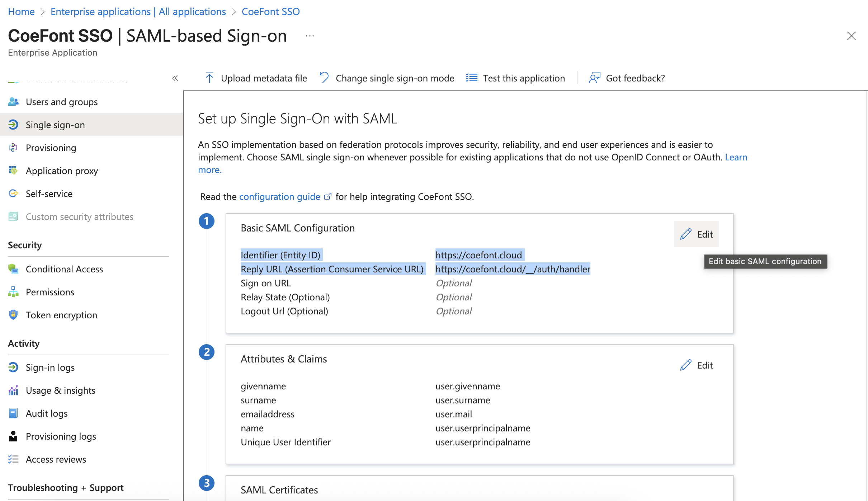Click the Change single sign-on mode undo icon
868x501 pixels.
point(324,78)
